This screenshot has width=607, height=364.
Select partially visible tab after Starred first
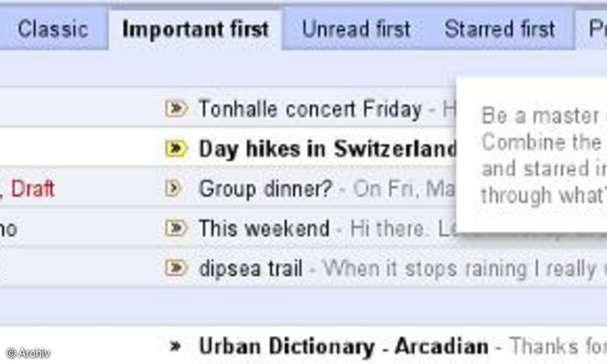tap(592, 29)
